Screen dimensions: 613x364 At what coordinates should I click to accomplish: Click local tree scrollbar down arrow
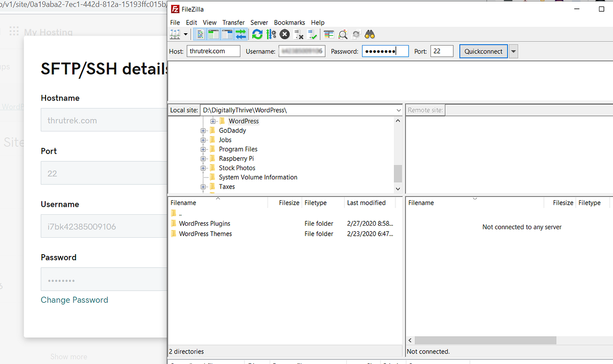(x=398, y=189)
